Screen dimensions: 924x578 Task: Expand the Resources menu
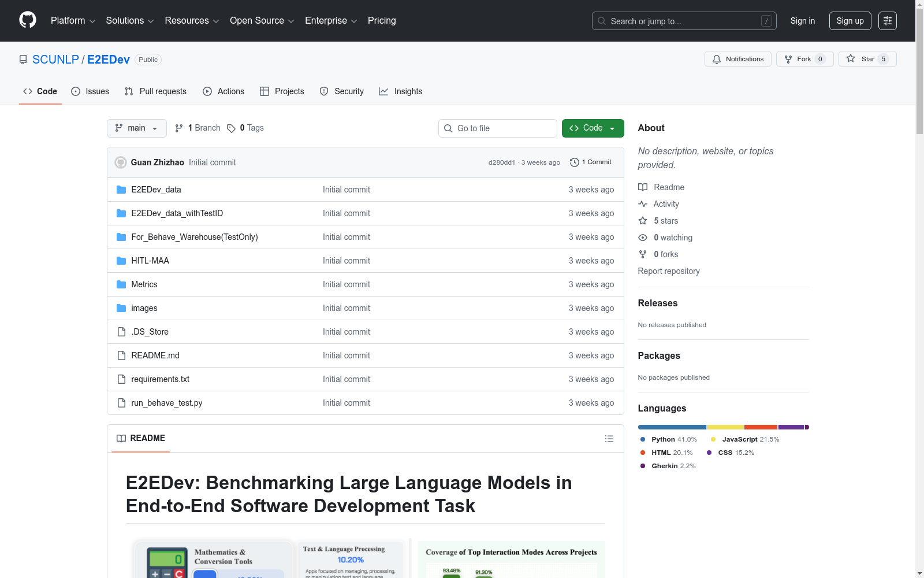tap(192, 21)
